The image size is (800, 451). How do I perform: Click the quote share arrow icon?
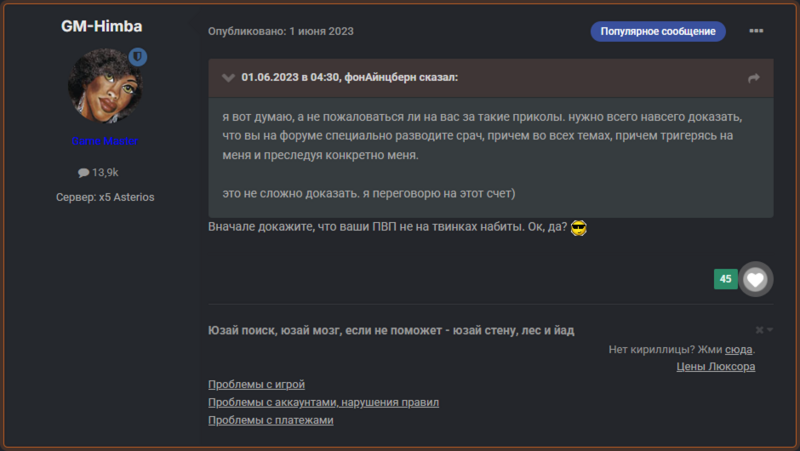tap(754, 78)
